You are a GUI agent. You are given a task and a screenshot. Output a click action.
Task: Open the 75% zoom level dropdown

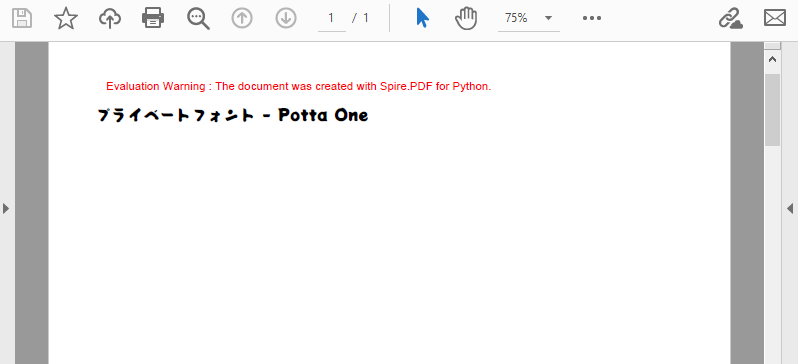click(529, 18)
